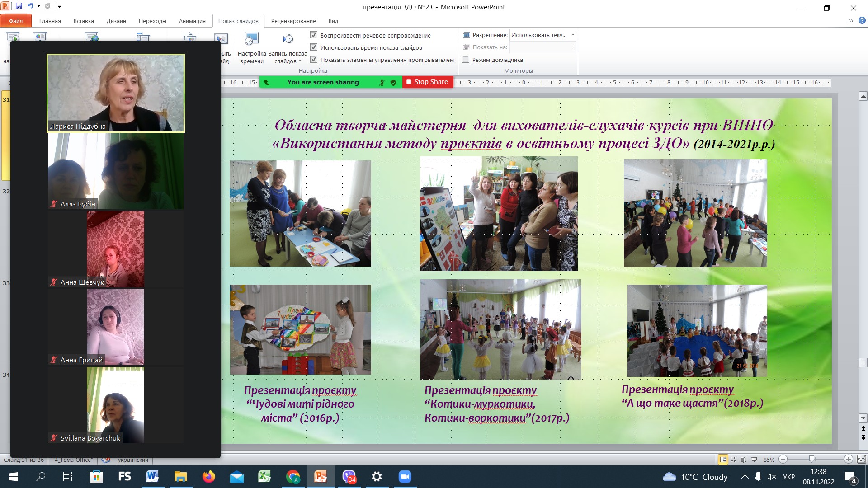Click fit slide to window icon

tap(861, 459)
